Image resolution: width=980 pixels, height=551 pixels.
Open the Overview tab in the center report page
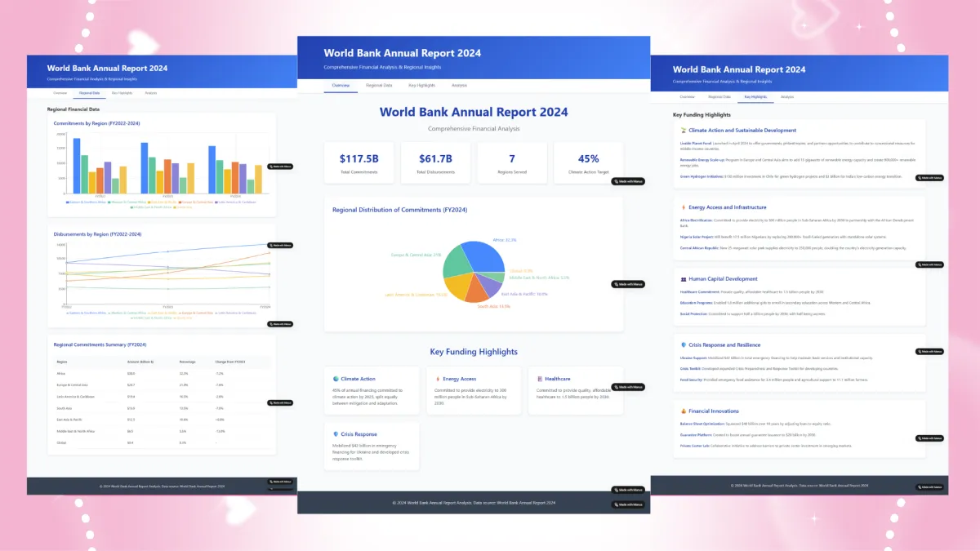341,85
